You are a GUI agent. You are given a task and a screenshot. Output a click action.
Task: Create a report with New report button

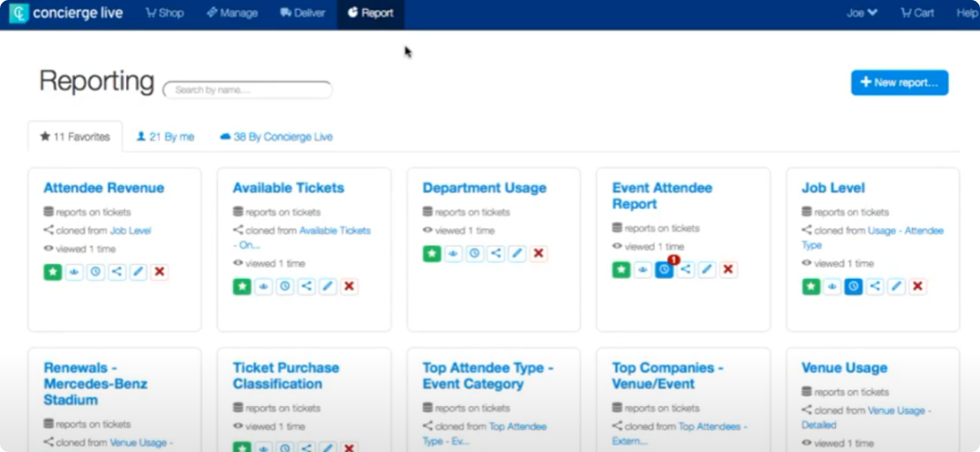click(899, 83)
